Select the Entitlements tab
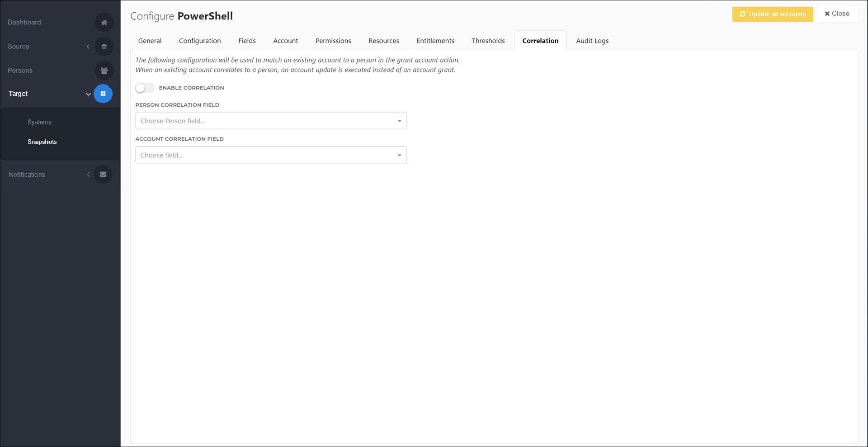The image size is (868, 447). coord(435,41)
